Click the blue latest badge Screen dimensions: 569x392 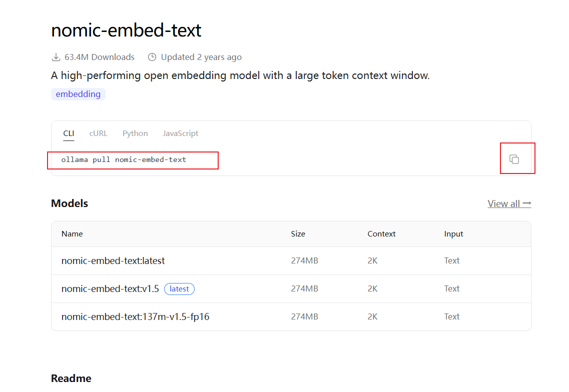pyautogui.click(x=179, y=289)
